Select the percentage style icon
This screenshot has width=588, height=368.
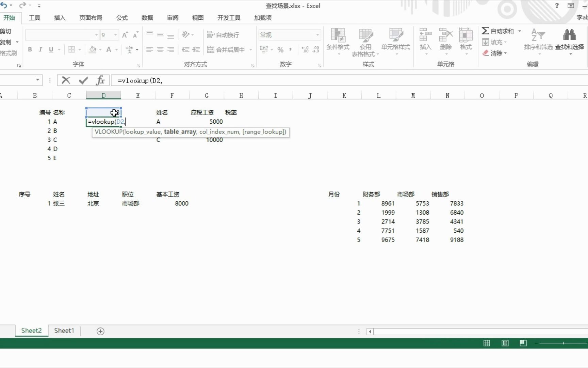(x=280, y=49)
